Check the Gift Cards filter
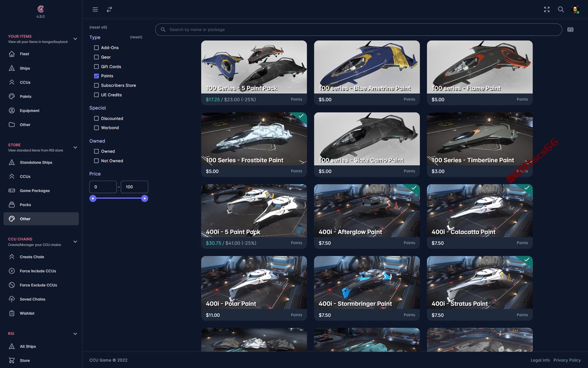Viewport: 588px width, 368px height. pos(96,66)
